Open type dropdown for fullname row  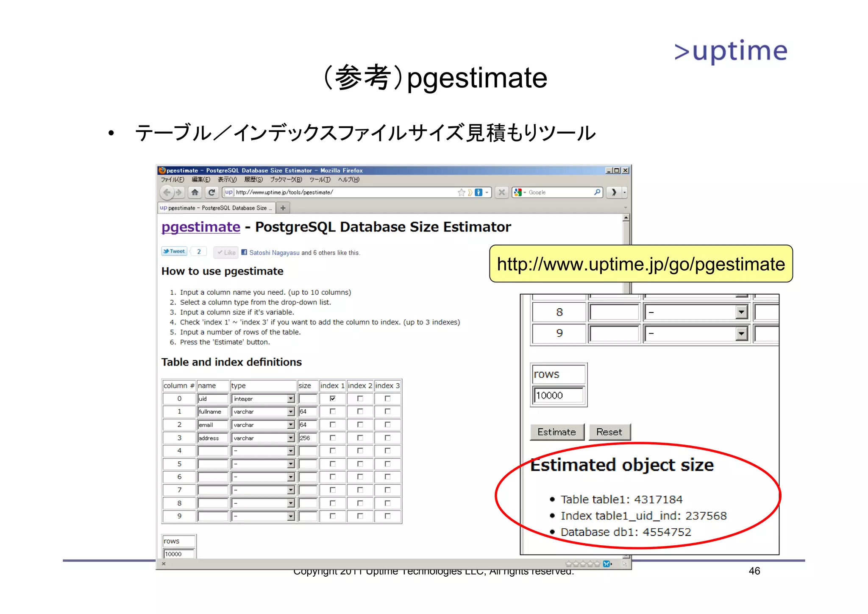(263, 412)
